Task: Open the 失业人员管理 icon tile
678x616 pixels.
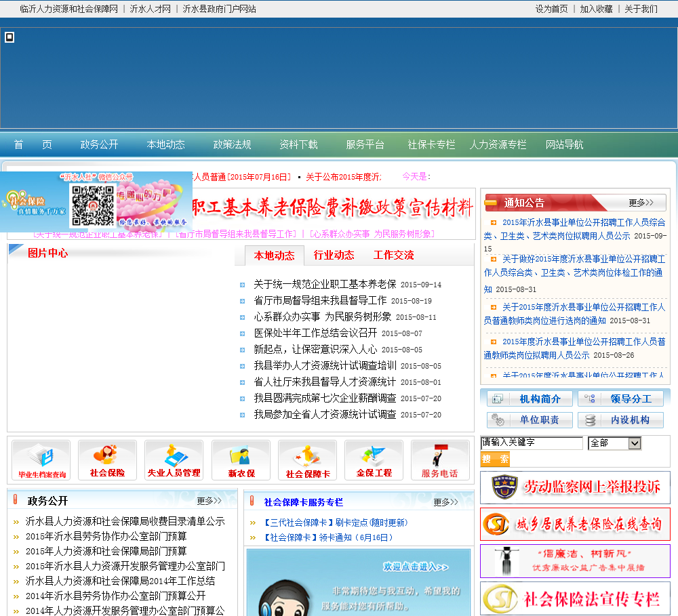Action: 174,460
